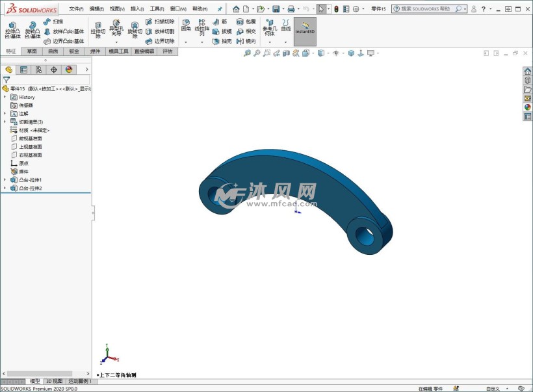Click the Intersect (相交) tool
This screenshot has height=392, width=533.
[246, 31]
